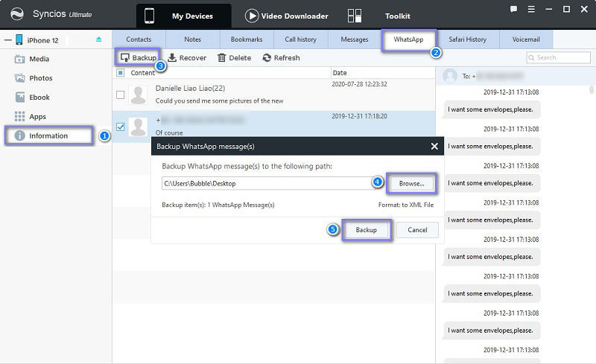Open the hamburger menu icon
Screen dimensions: 596x364
pyautogui.click(x=531, y=9)
